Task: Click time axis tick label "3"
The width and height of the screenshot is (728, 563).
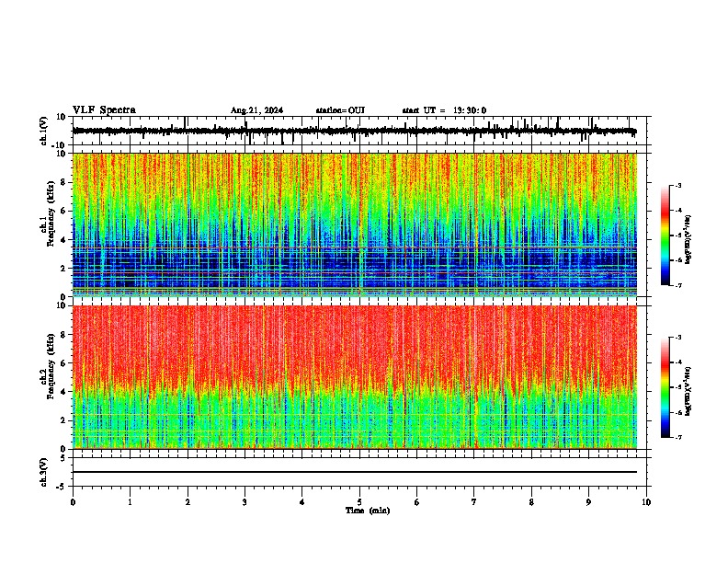Action: (245, 502)
